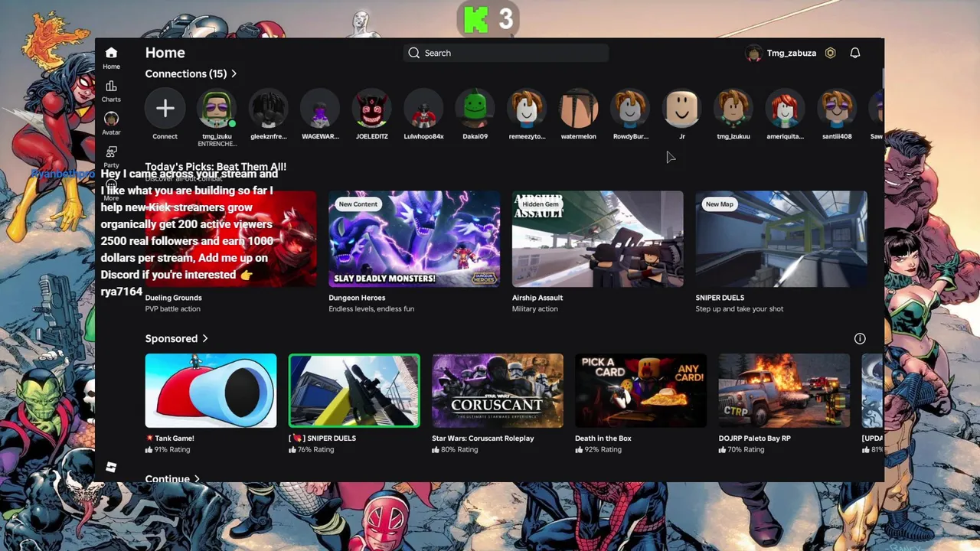This screenshot has width=980, height=551.
Task: Open SNIPER DUELS New Map thumbnail
Action: [781, 239]
